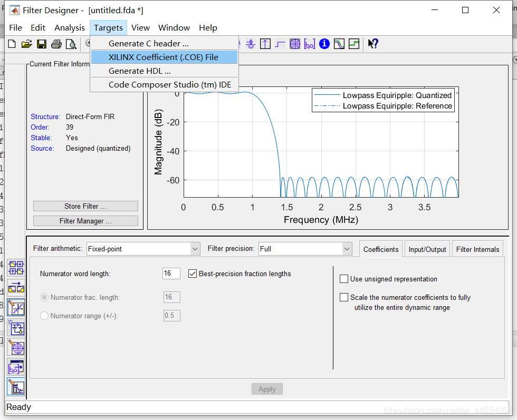517x420 pixels.
Task: Open Import filter from workspace panel
Action: pos(16,367)
